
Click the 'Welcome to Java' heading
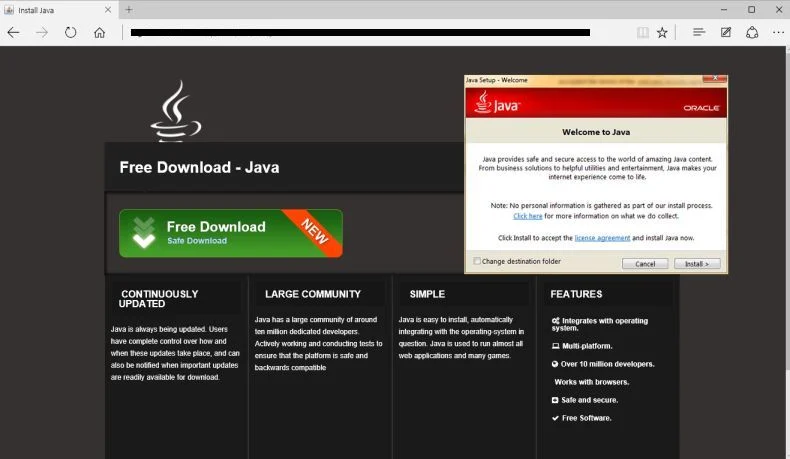coord(596,132)
